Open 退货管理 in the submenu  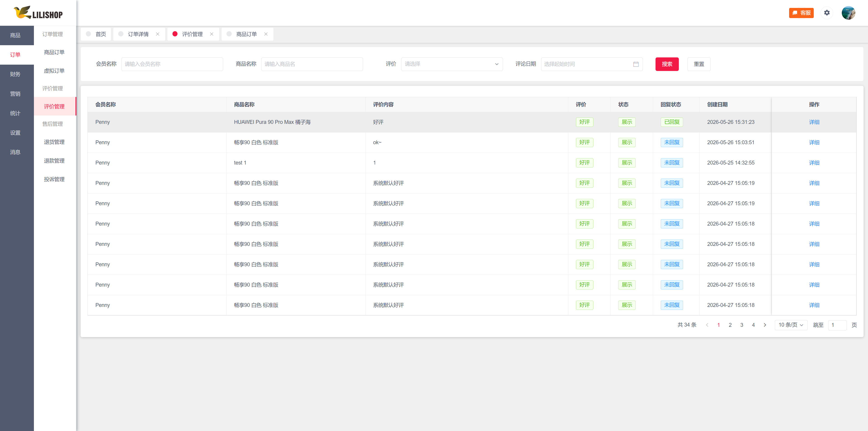coord(54,142)
